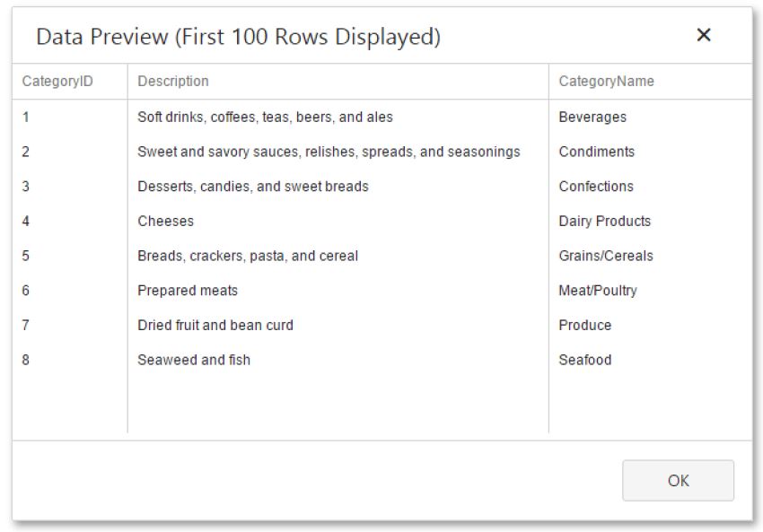
Task: Click the Condiments cell
Action: point(597,152)
